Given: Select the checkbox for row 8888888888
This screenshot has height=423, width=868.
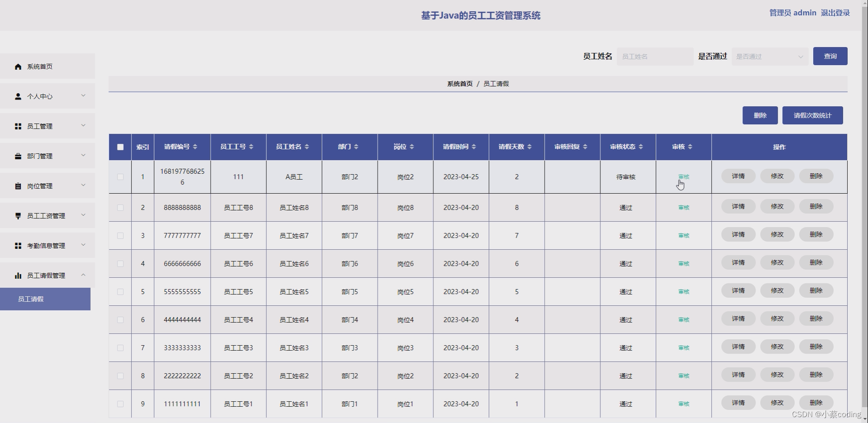Looking at the screenshot, I should click(120, 208).
